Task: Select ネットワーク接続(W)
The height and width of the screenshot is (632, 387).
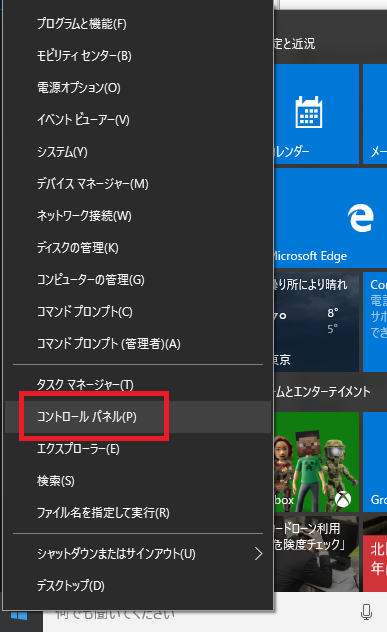Action: (138, 216)
